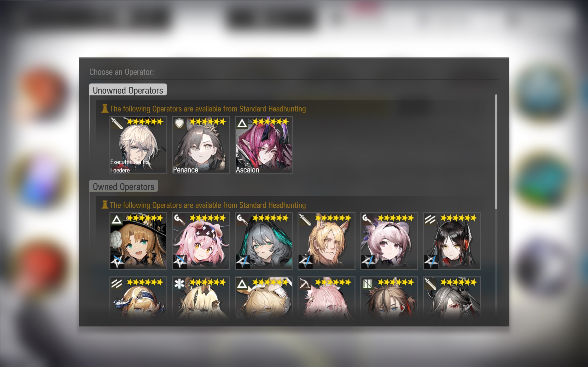Select the pink-haired operator with lightning headband
Viewport: 588px width, 367px height.
pyautogui.click(x=201, y=241)
